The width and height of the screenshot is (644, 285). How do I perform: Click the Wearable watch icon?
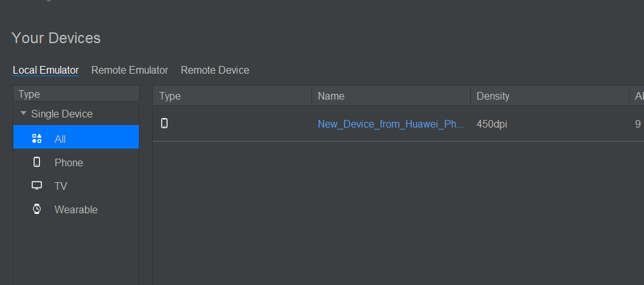click(37, 209)
